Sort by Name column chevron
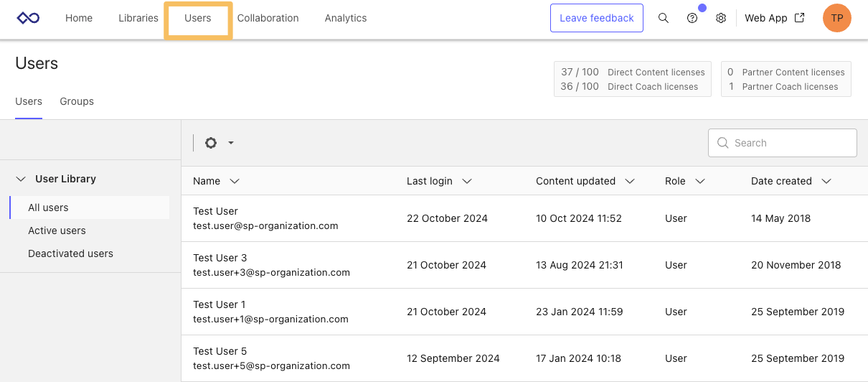This screenshot has height=382, width=868. (x=234, y=181)
